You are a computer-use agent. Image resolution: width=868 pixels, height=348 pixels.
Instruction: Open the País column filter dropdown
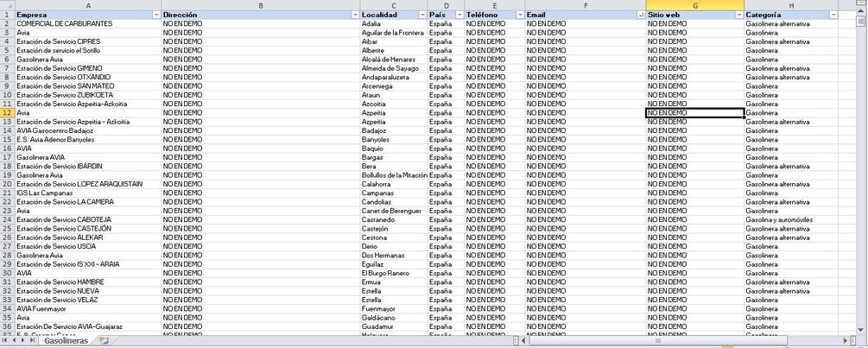coord(459,15)
